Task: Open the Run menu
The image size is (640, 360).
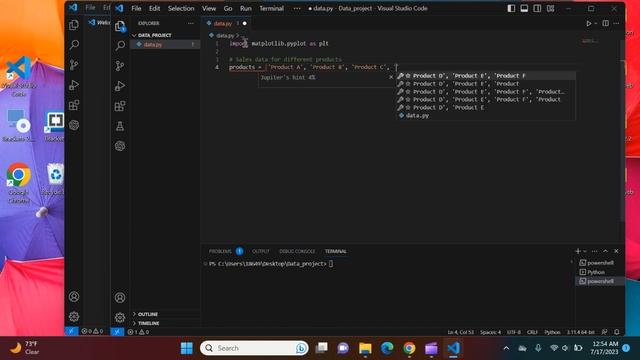Action: [x=245, y=8]
